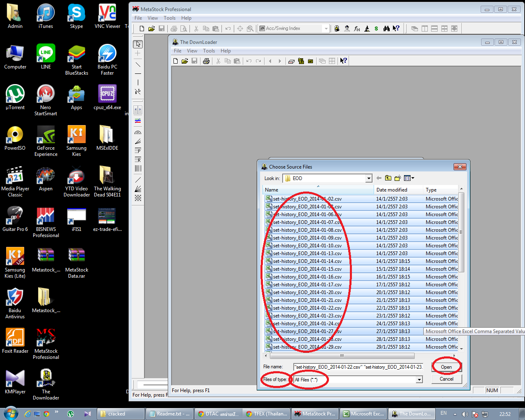Select the fan lines tool below the arcs
This screenshot has width=525, height=420.
pos(138,142)
